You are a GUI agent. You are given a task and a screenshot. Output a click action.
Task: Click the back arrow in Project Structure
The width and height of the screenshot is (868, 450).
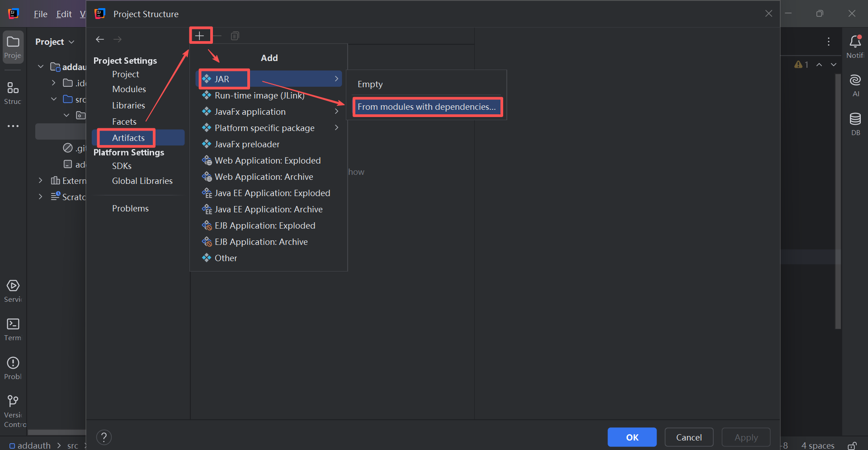point(100,39)
